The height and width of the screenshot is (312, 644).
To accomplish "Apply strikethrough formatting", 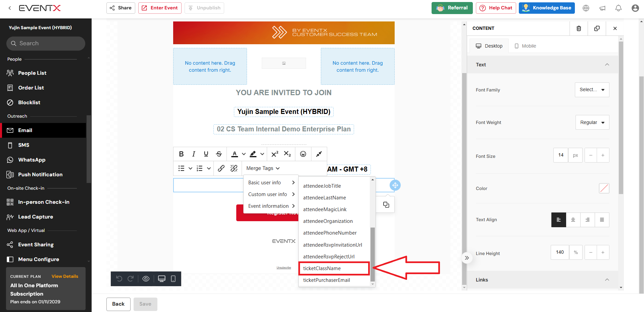I will click(x=219, y=154).
